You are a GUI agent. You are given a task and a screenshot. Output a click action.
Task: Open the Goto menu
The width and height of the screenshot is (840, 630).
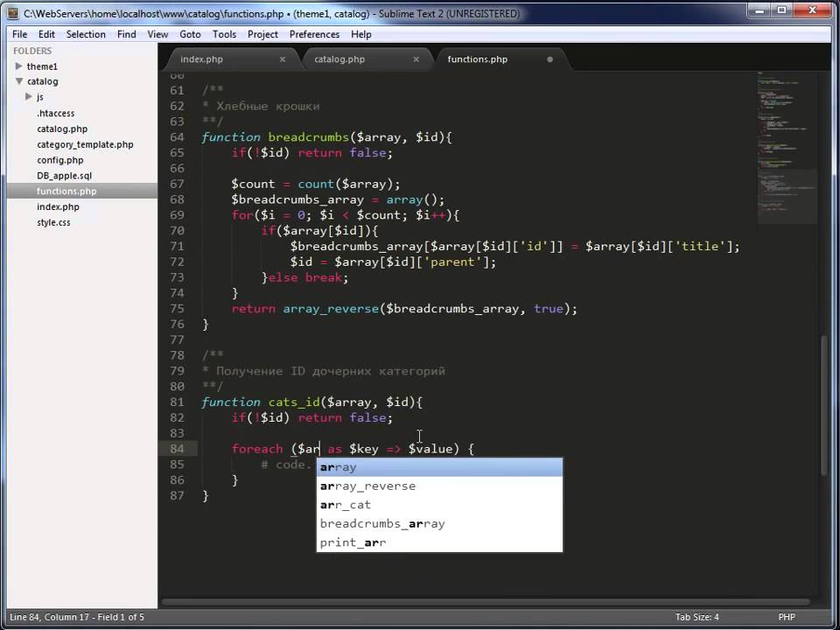click(x=190, y=34)
